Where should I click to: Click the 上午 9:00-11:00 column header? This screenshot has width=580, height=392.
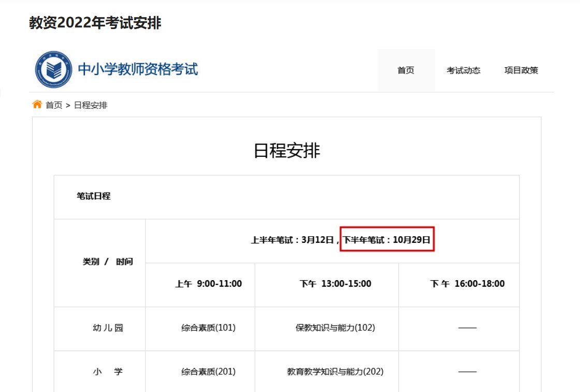click(210, 284)
